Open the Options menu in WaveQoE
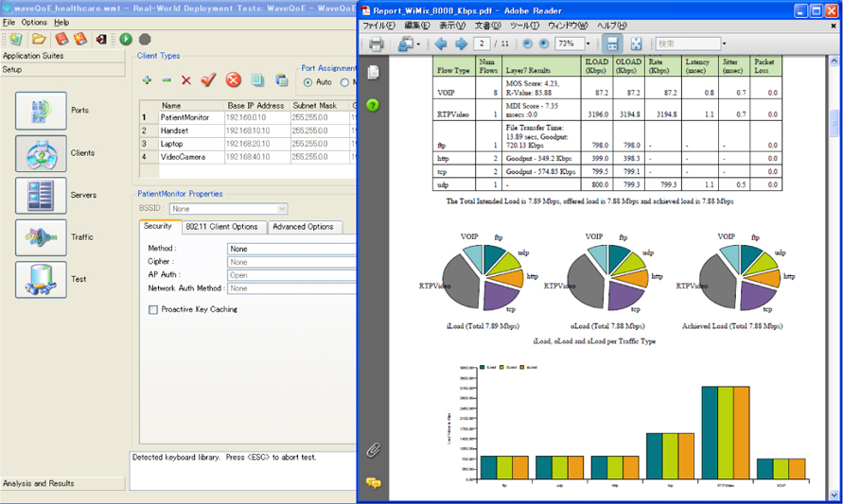 (x=34, y=23)
